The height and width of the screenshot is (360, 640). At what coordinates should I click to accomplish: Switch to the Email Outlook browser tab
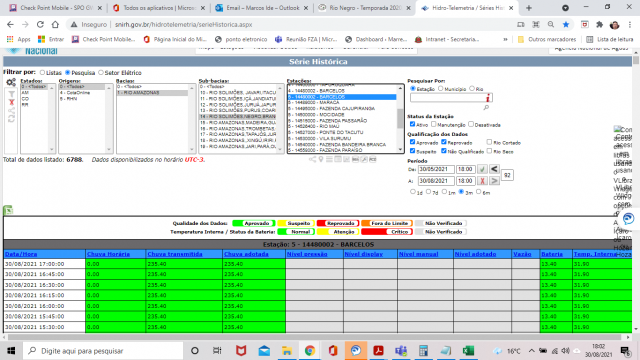click(x=262, y=8)
